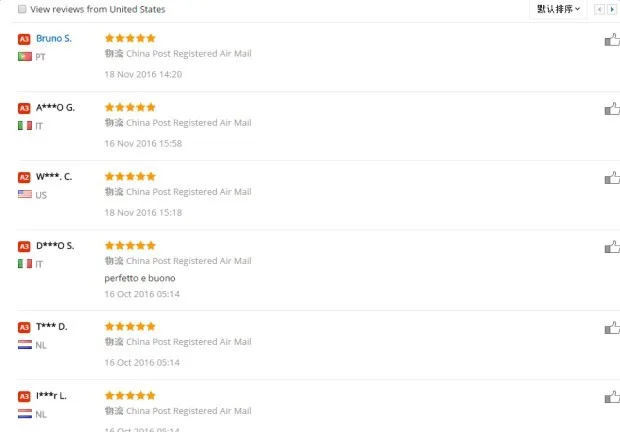Open the 默认排序 sort dropdown
This screenshot has height=432, width=620.
coord(558,9)
